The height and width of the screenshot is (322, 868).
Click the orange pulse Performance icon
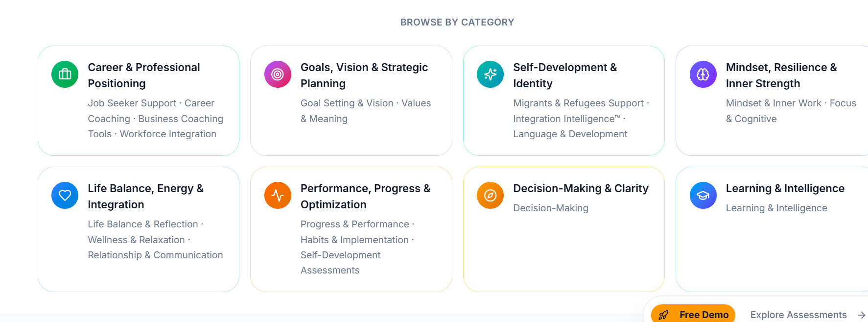tap(278, 196)
